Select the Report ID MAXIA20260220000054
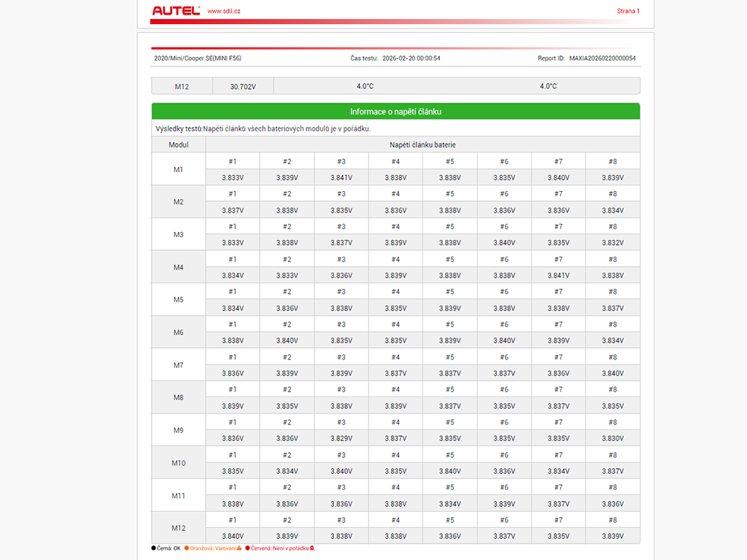The image size is (747, 560). 602,58
